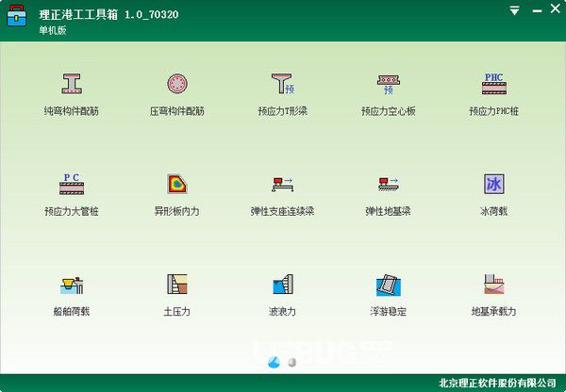
Task: Click the 冰荷载 text label
Action: pyautogui.click(x=494, y=211)
